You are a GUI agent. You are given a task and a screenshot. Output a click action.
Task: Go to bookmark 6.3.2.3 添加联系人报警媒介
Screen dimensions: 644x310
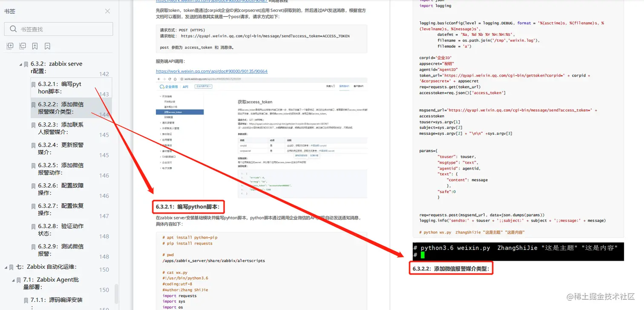(61, 128)
